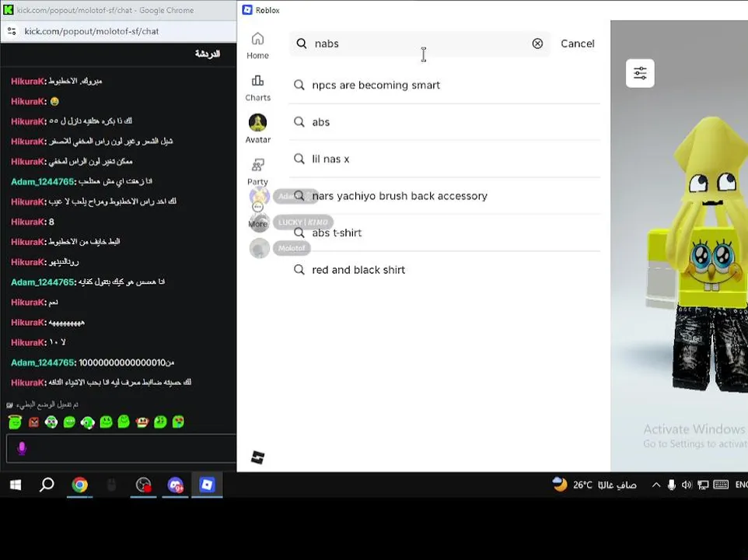Click the search field containing "nabs"
The width and height of the screenshot is (748, 560).
click(419, 44)
